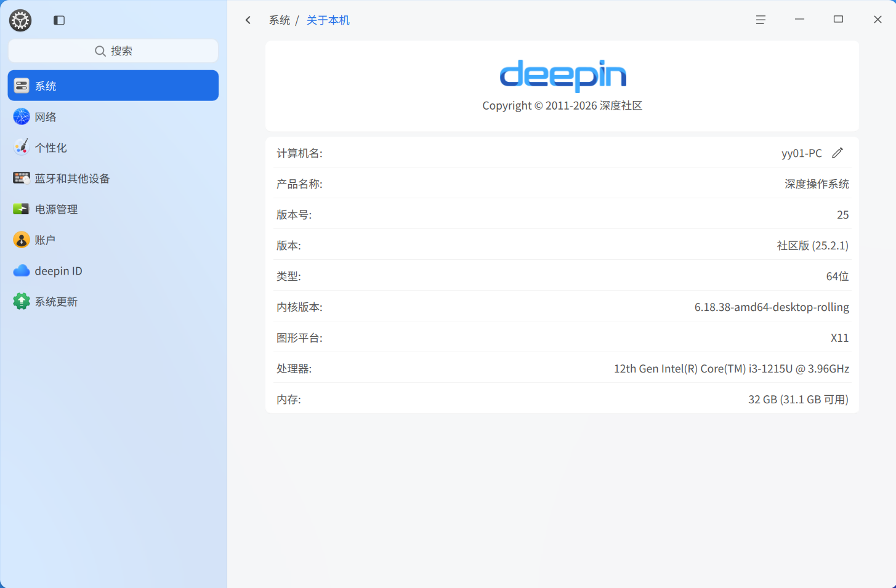Go to deepin ID settings
The height and width of the screenshot is (588, 896).
(113, 270)
